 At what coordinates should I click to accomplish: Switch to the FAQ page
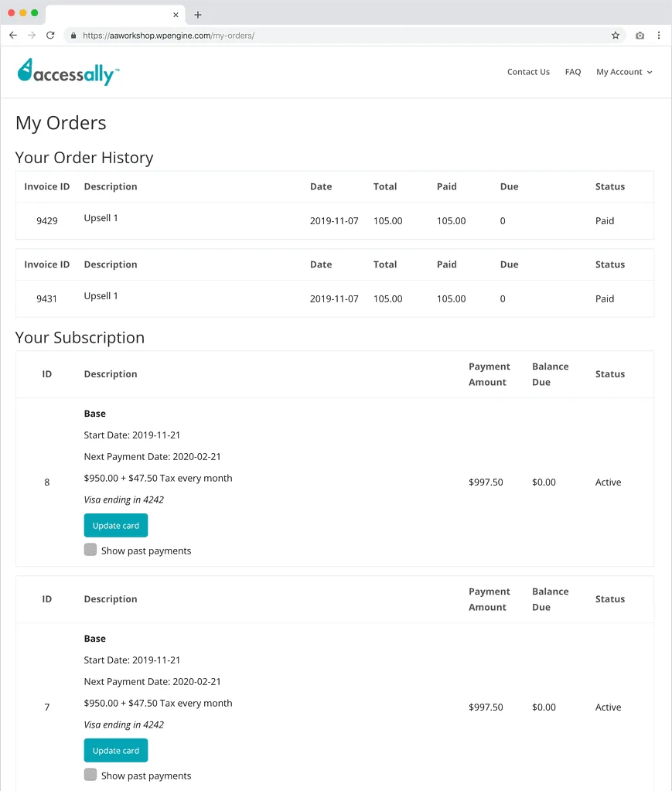click(x=573, y=71)
